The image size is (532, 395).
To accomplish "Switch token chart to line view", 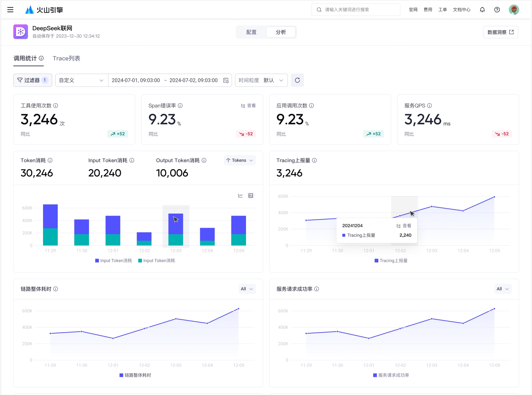I will [240, 196].
